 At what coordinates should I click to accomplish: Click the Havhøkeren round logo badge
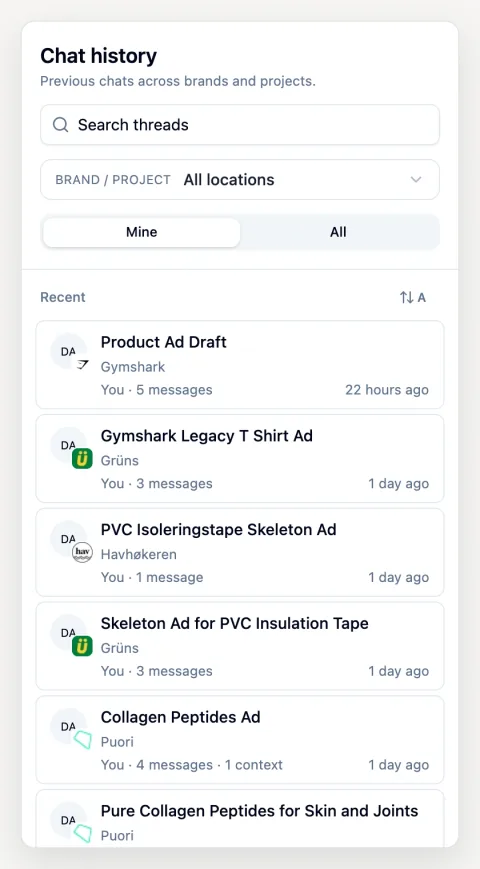coord(82,553)
